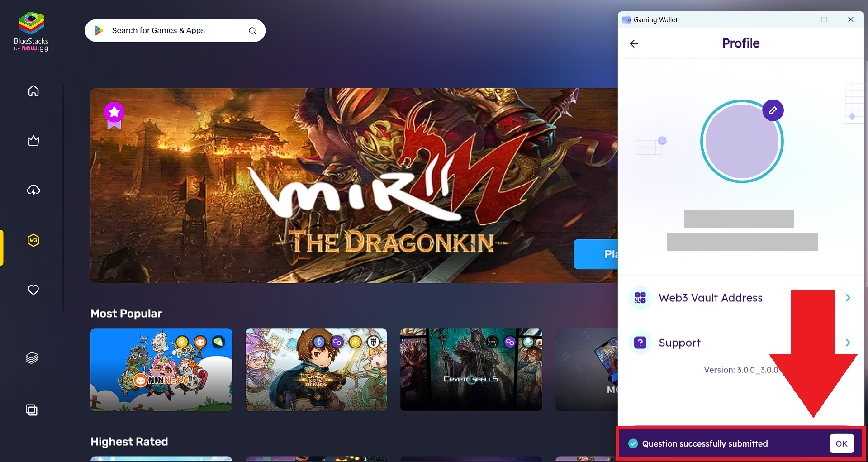The image size is (868, 462).
Task: Minimize the Gaming Wallet window
Action: click(798, 19)
